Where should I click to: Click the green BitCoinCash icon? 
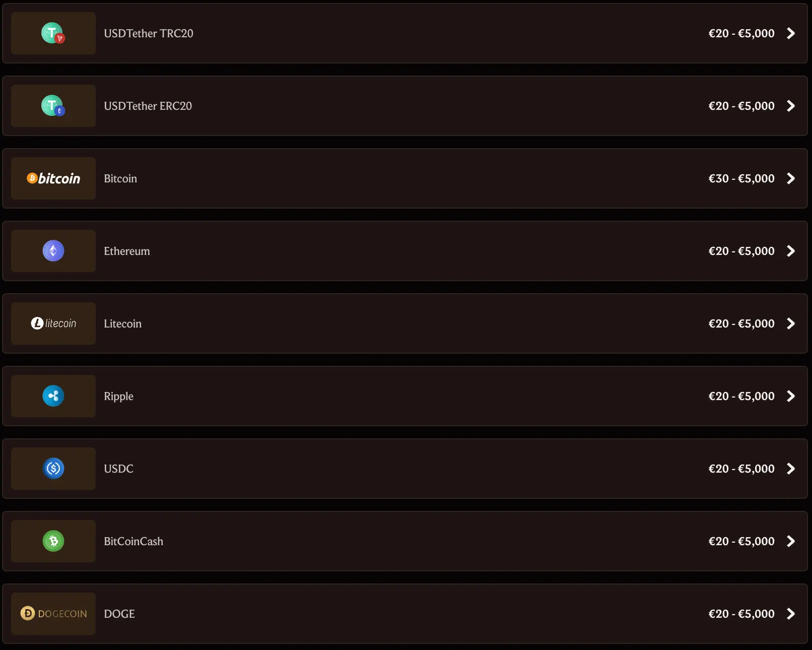(53, 541)
